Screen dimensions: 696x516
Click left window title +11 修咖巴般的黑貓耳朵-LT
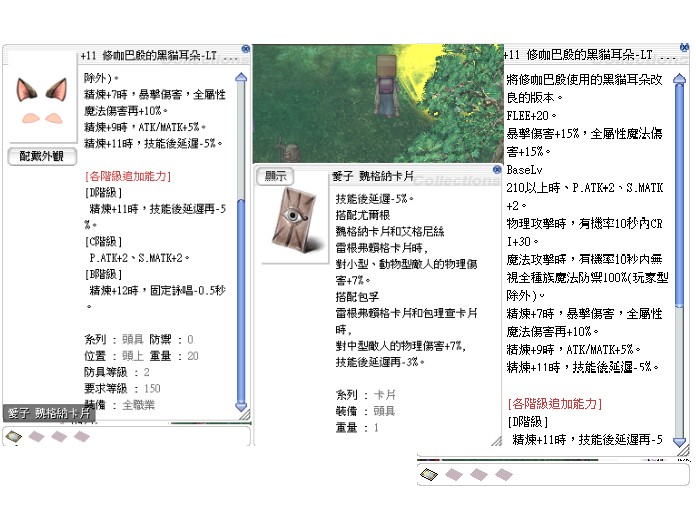click(x=149, y=56)
